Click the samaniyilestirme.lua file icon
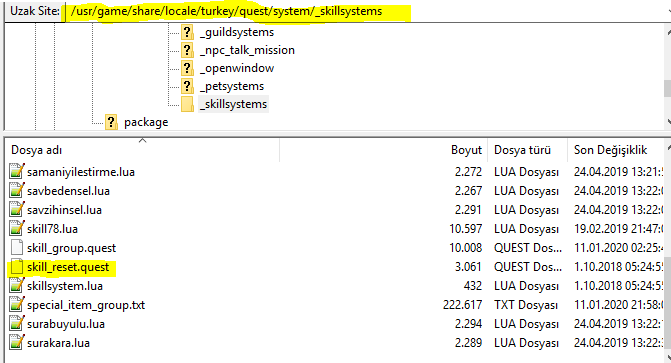671x363 pixels. [x=16, y=171]
